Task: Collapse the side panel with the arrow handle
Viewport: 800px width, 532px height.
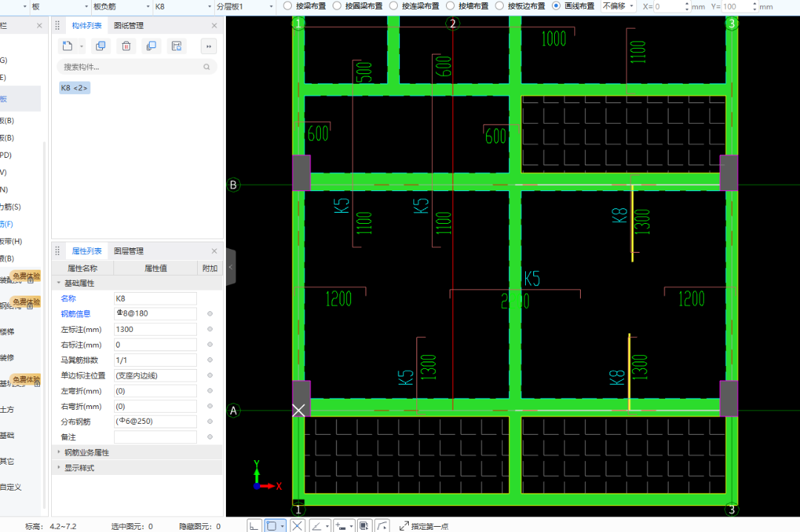Action: click(230, 267)
